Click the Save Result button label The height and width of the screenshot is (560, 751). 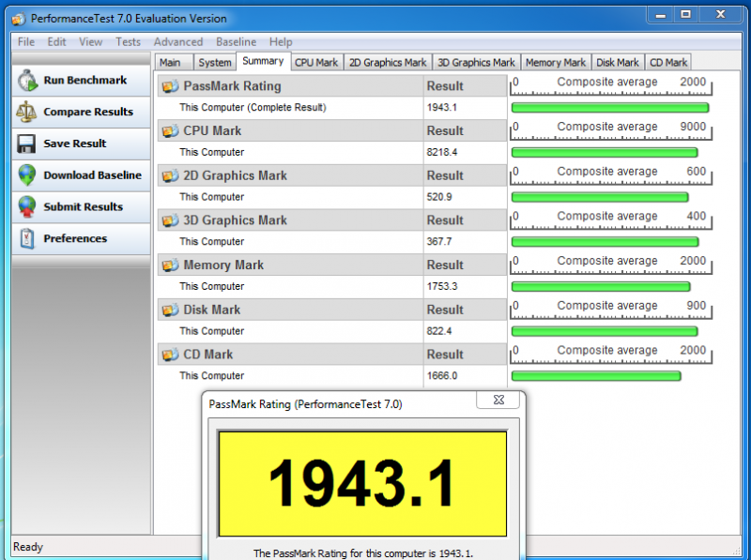[75, 144]
